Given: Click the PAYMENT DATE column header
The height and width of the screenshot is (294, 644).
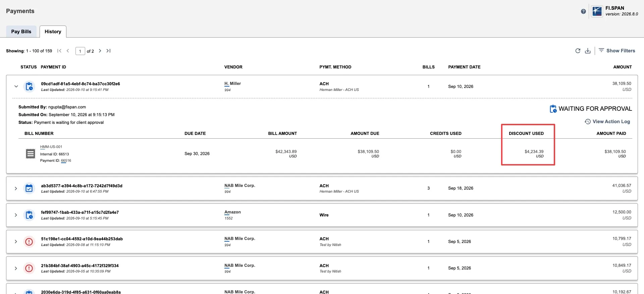Looking at the screenshot, I should pyautogui.click(x=464, y=67).
